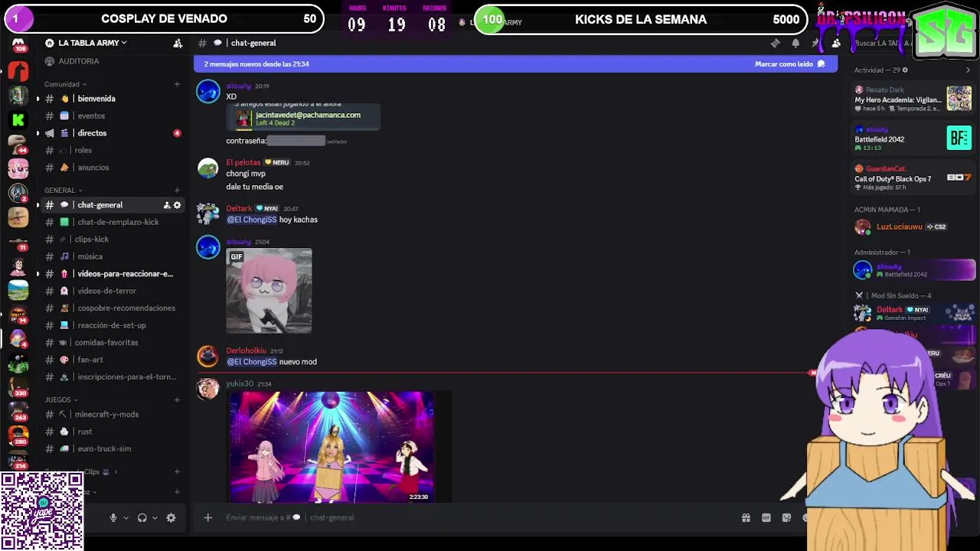This screenshot has width=980, height=551.
Task: Open the fan-art channel
Action: pos(112,360)
